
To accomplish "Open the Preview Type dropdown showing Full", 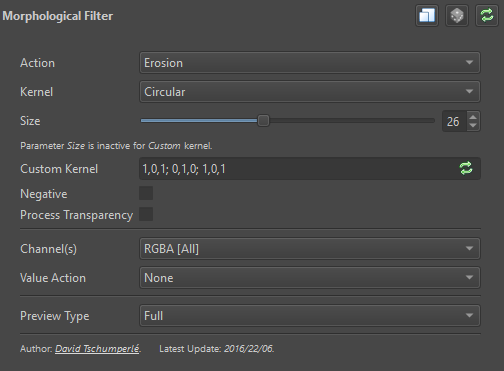I will [x=310, y=315].
